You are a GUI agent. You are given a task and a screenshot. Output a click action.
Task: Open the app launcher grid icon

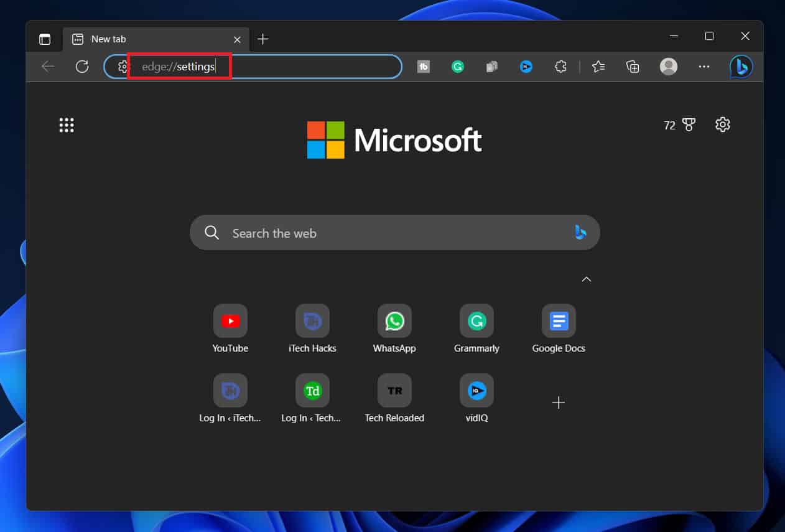click(x=67, y=125)
